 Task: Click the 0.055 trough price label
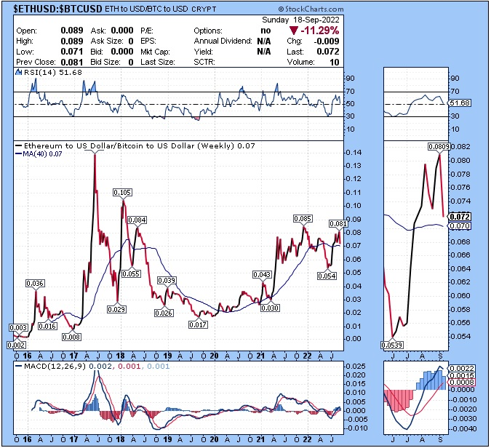click(x=131, y=273)
